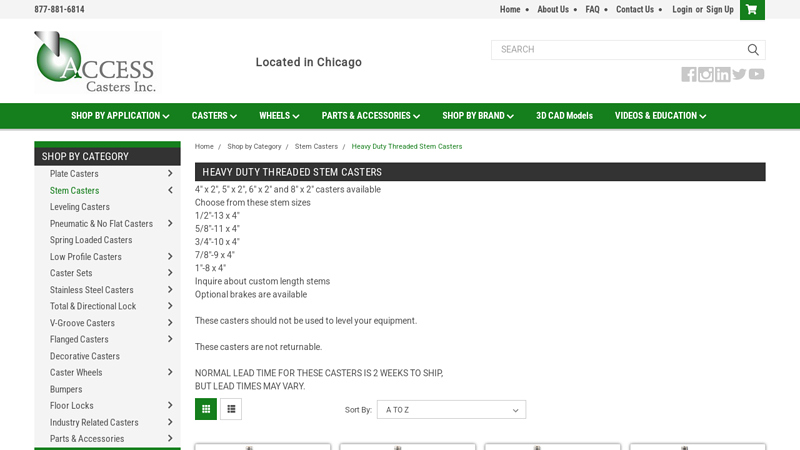Expand Pneumatic & No Flat Casters category
800x450 pixels.
tap(170, 223)
